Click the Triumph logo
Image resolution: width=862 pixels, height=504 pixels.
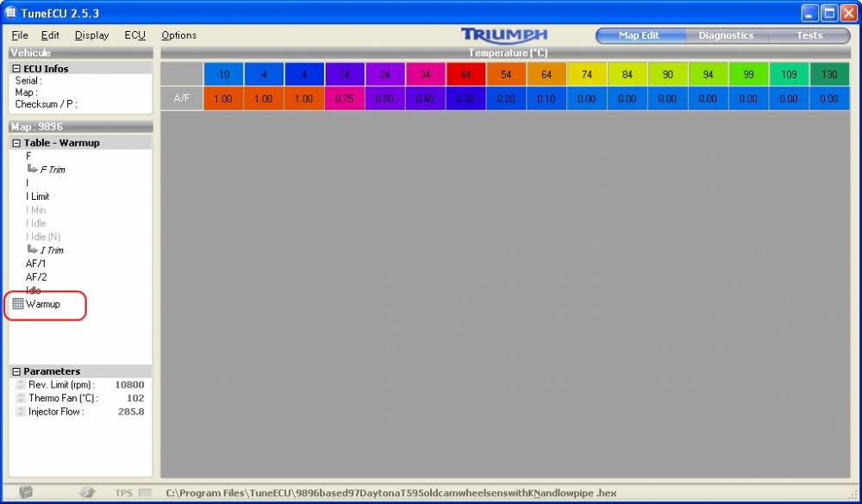click(x=504, y=35)
